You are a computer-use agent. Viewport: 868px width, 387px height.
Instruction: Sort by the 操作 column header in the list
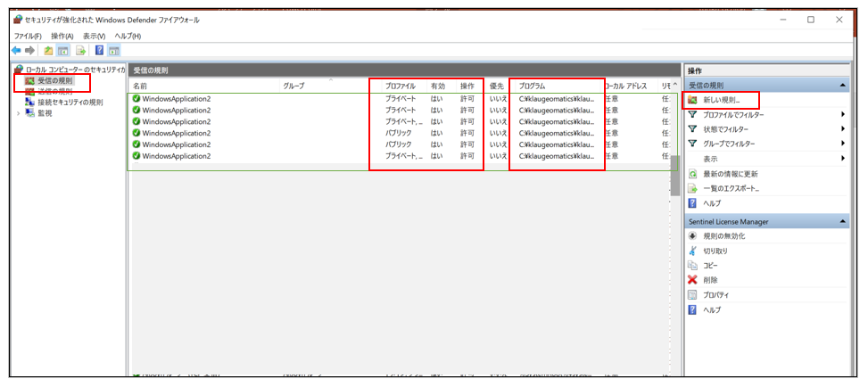pyautogui.click(x=467, y=86)
